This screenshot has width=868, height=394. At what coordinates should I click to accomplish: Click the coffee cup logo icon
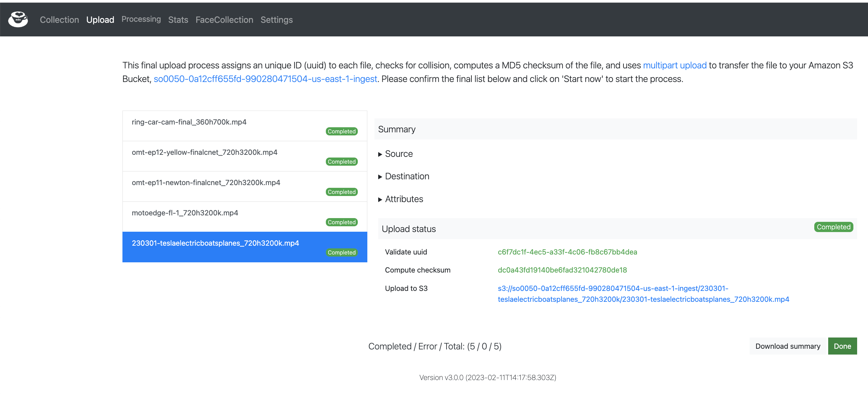coord(18,19)
